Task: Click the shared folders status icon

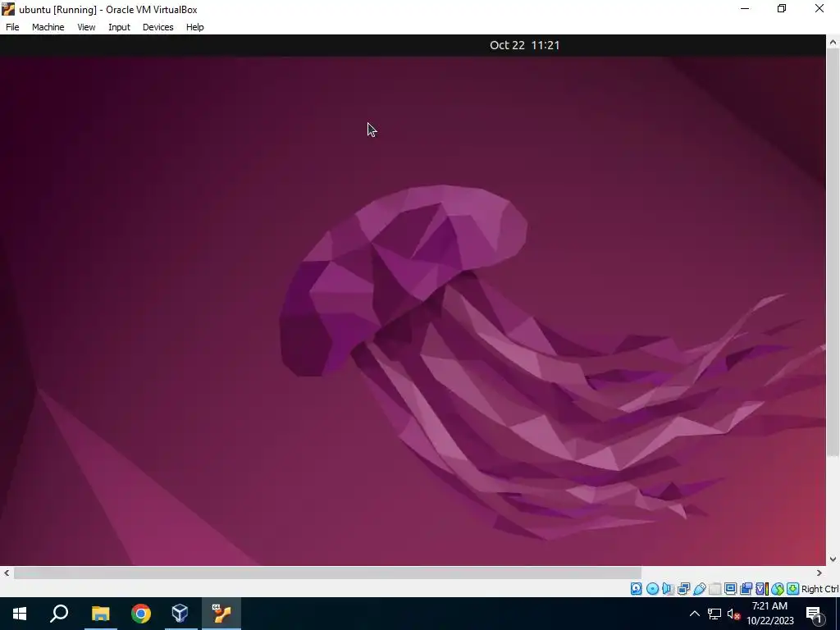Action: point(714,589)
